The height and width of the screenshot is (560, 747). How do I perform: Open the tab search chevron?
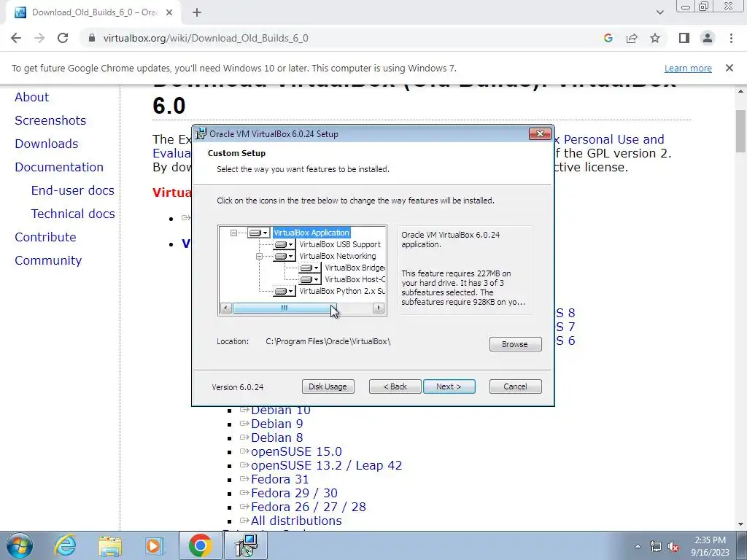[659, 12]
